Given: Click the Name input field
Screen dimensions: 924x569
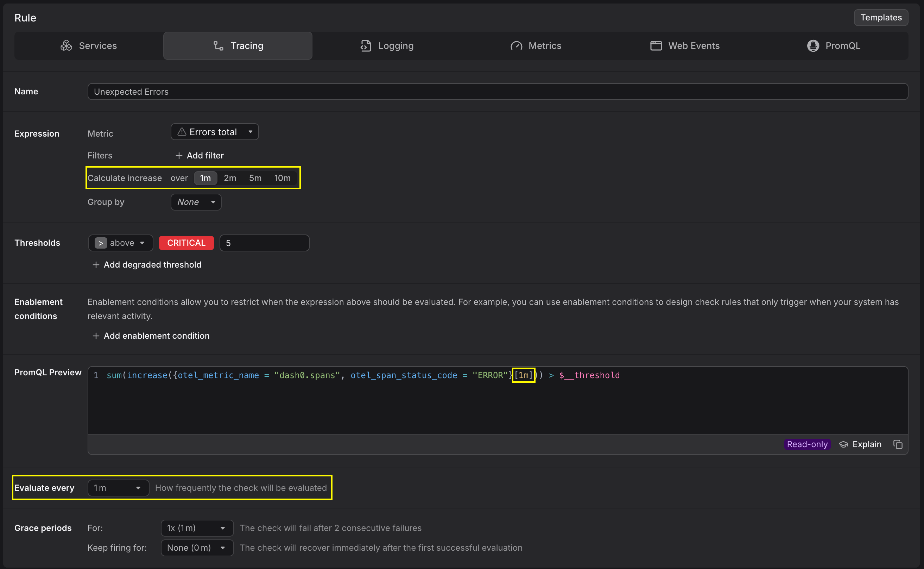Looking at the screenshot, I should (x=498, y=92).
